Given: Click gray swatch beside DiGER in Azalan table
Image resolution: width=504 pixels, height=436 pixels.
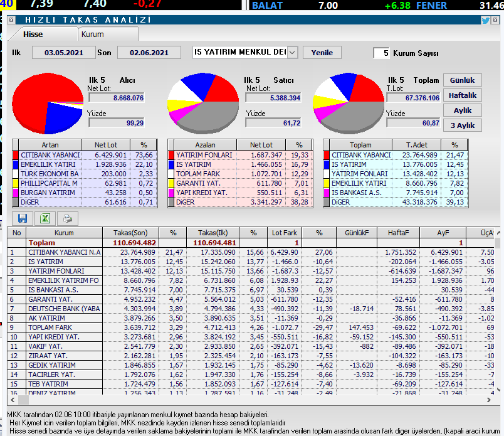Looking at the screenshot, I should (x=171, y=202).
